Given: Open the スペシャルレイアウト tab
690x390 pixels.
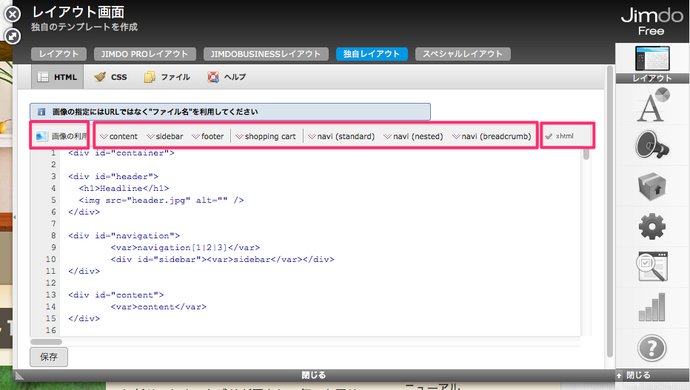Looking at the screenshot, I should pos(462,54).
